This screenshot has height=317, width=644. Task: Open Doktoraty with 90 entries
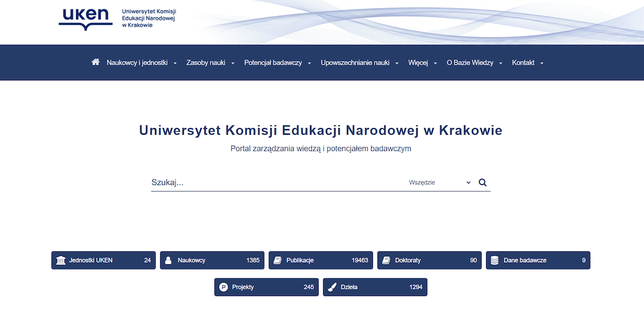(x=429, y=260)
